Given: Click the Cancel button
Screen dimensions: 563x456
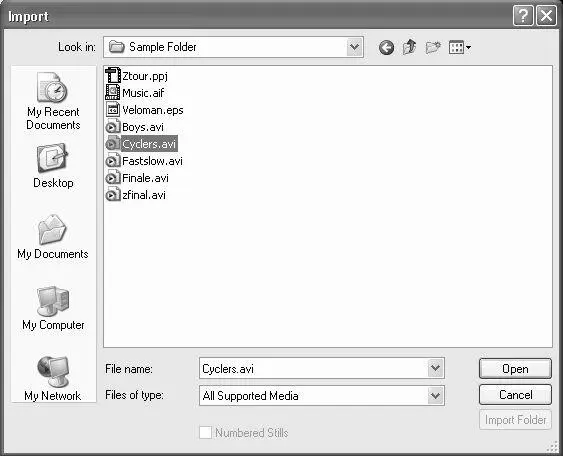Looking at the screenshot, I should [515, 395].
